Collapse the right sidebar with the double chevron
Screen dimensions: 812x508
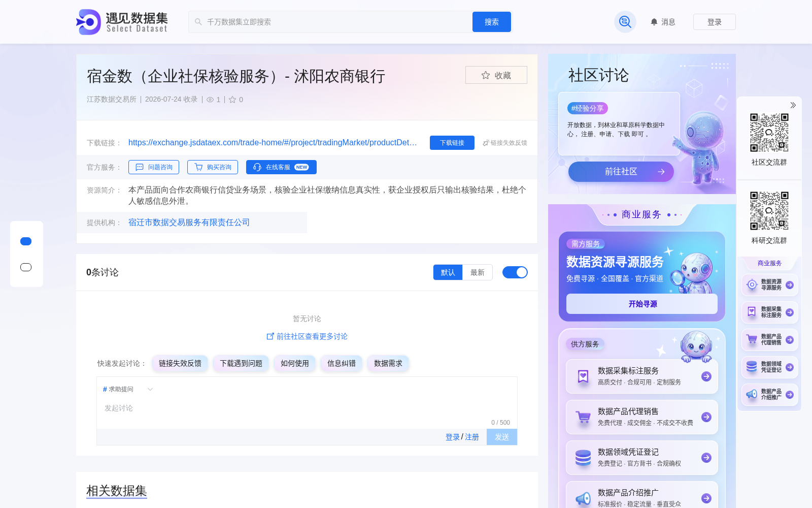(793, 105)
